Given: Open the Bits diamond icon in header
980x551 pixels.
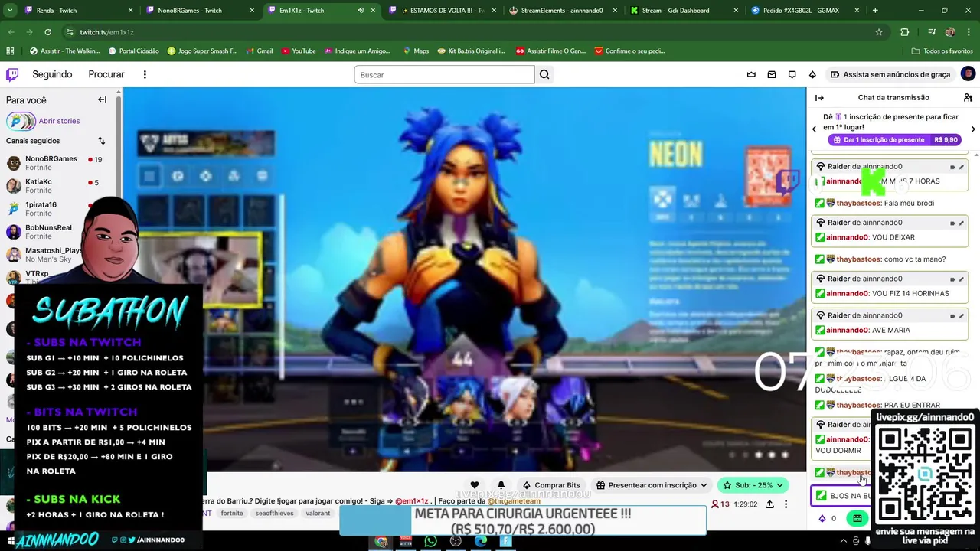Looking at the screenshot, I should 812,74.
